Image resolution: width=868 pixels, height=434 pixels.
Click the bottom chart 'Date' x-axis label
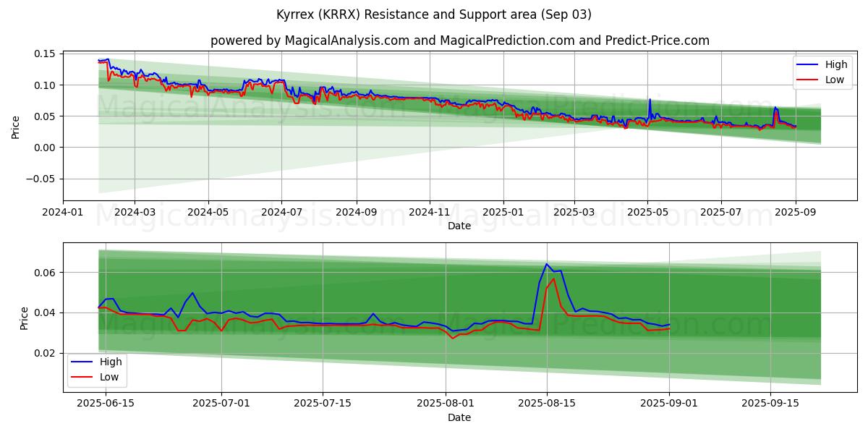459,417
